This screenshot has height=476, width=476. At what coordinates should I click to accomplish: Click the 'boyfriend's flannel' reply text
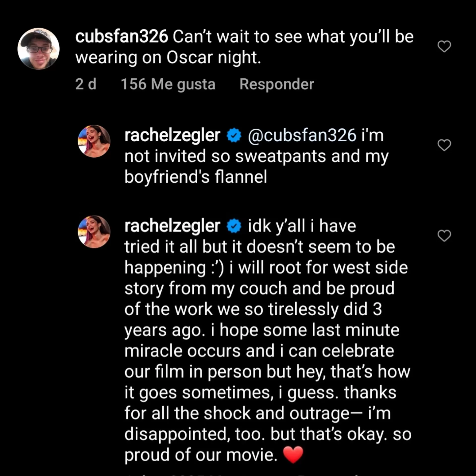click(196, 177)
